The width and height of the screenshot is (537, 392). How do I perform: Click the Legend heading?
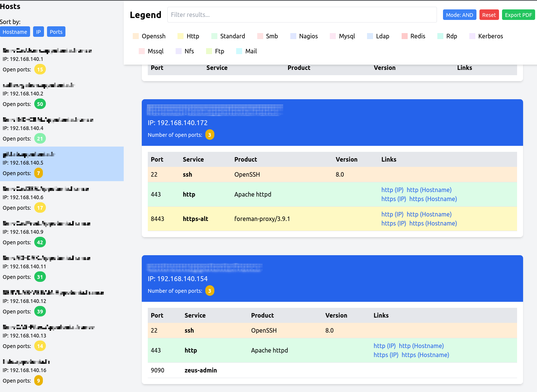pyautogui.click(x=146, y=15)
